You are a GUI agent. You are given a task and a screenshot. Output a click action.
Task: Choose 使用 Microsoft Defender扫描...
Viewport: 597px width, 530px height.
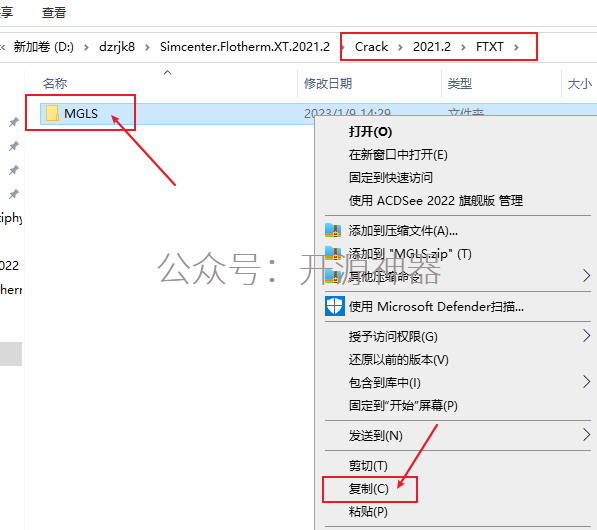tap(436, 307)
